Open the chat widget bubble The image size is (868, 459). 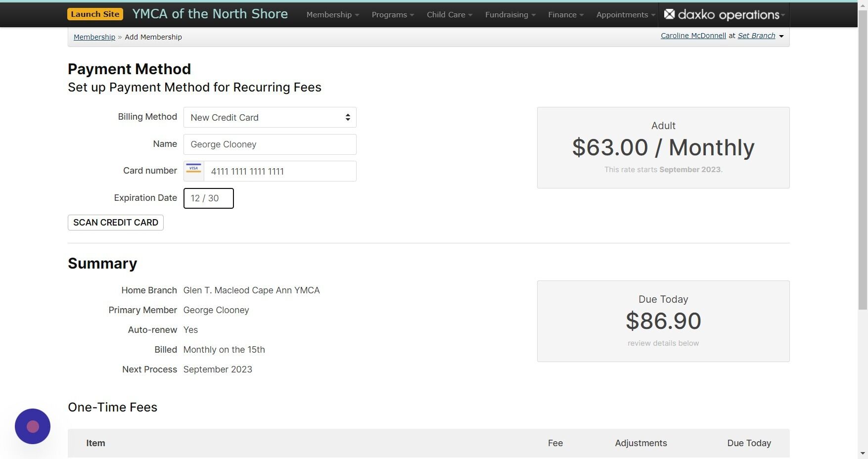click(32, 426)
